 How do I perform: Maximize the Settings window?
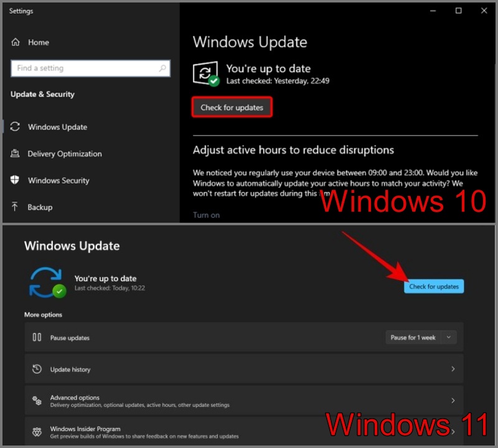click(x=458, y=11)
